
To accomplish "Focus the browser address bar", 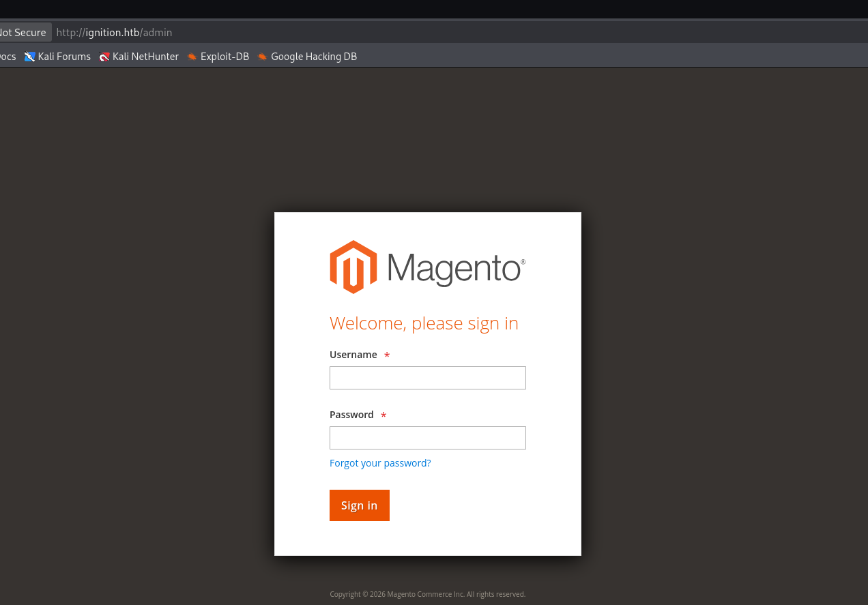I will click(x=273, y=32).
